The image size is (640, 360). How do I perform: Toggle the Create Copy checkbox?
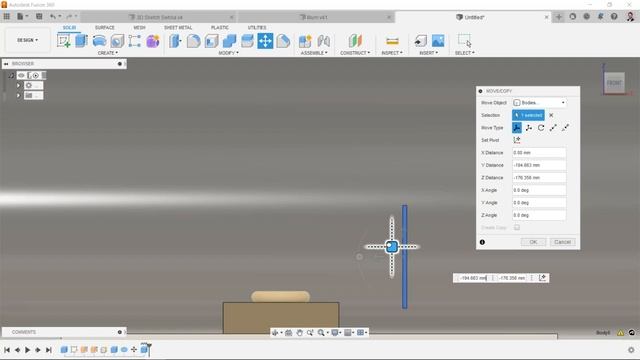click(x=517, y=227)
